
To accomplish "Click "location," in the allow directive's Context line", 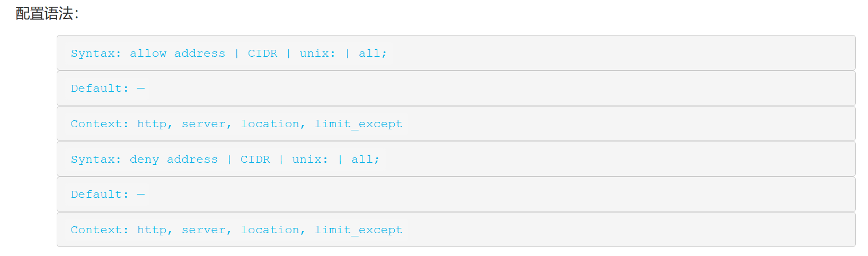I will point(273,124).
